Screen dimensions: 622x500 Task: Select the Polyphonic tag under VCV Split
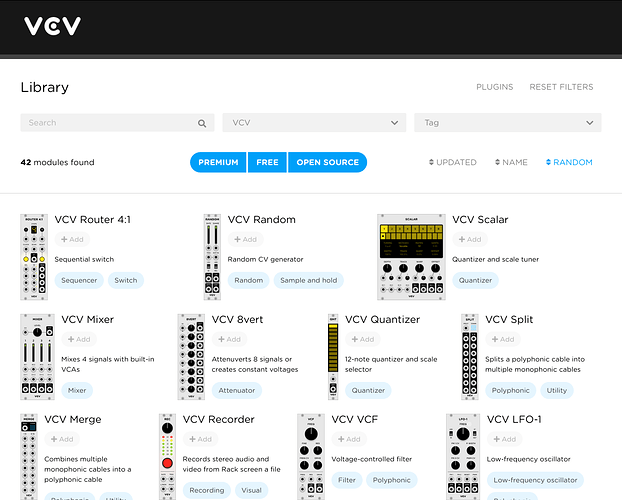tap(511, 390)
